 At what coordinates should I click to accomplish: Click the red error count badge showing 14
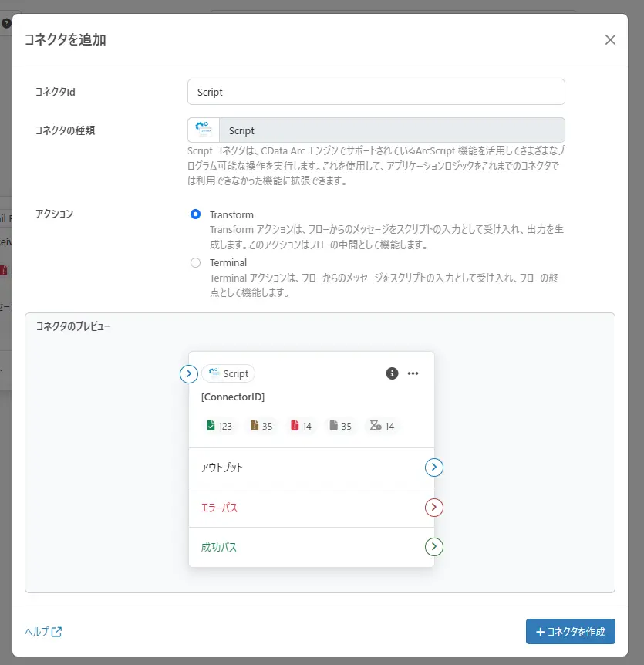point(300,425)
